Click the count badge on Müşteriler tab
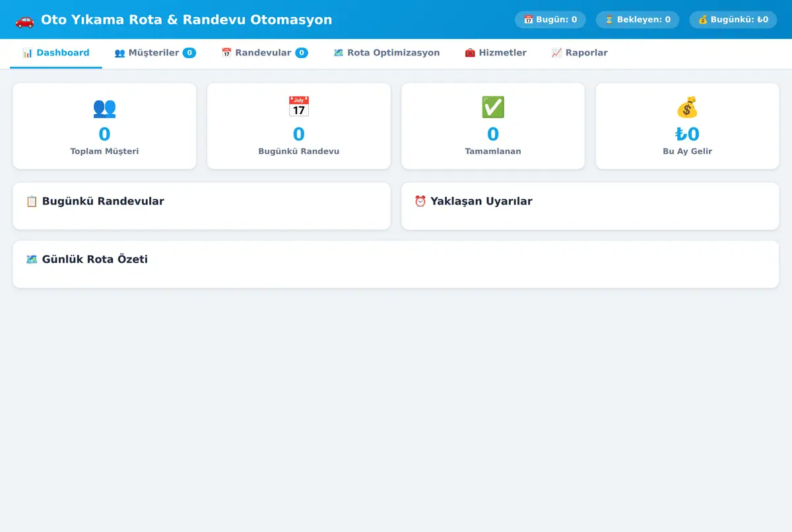The image size is (792, 532). point(189,53)
